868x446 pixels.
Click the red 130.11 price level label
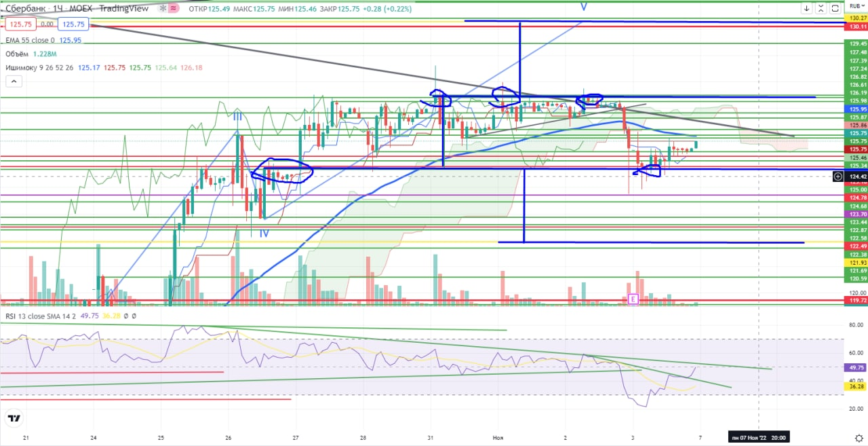coord(856,26)
